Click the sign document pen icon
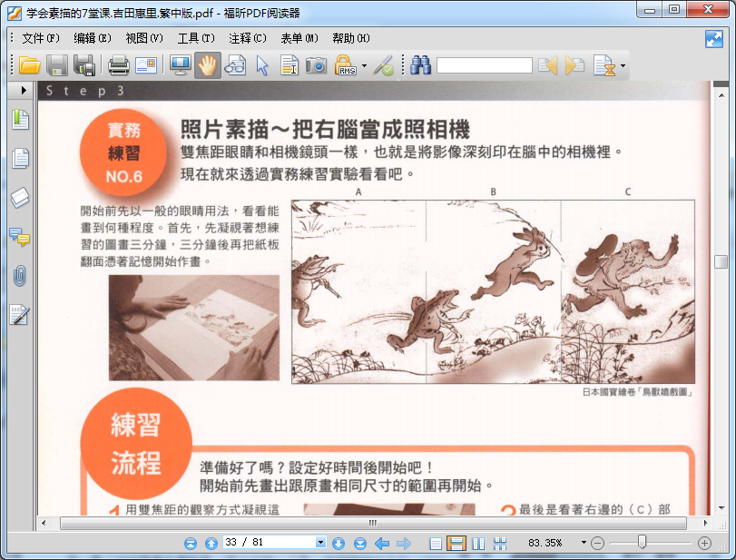Viewport: 736px width, 560px height. tap(383, 65)
